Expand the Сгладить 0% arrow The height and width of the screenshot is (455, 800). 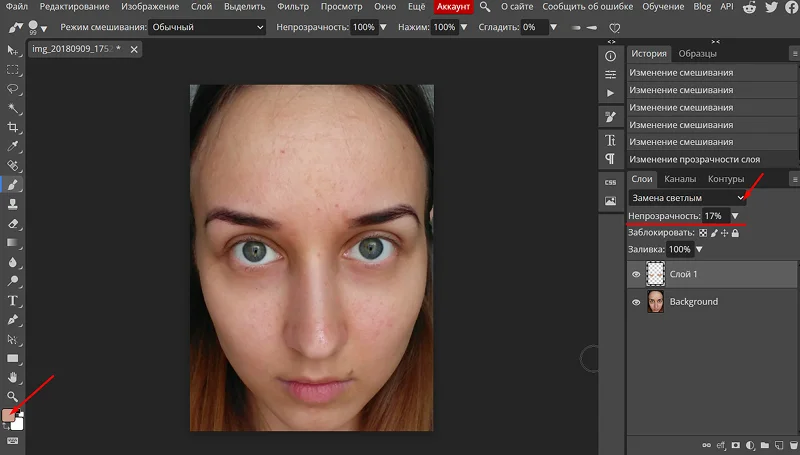[x=553, y=27]
